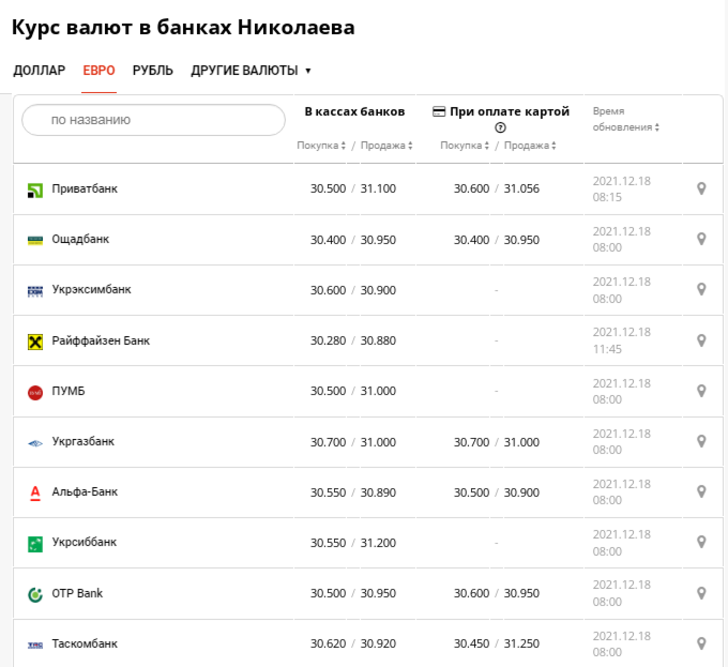
Task: Expand ДРУГИЕ ВАЛЮТЫ dropdown
Action: pos(251,71)
